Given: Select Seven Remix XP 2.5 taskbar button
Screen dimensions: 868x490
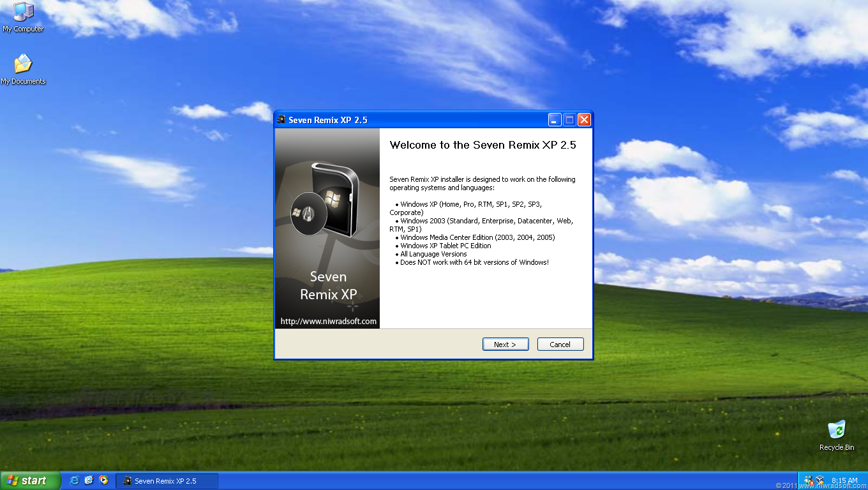Looking at the screenshot, I should (167, 481).
